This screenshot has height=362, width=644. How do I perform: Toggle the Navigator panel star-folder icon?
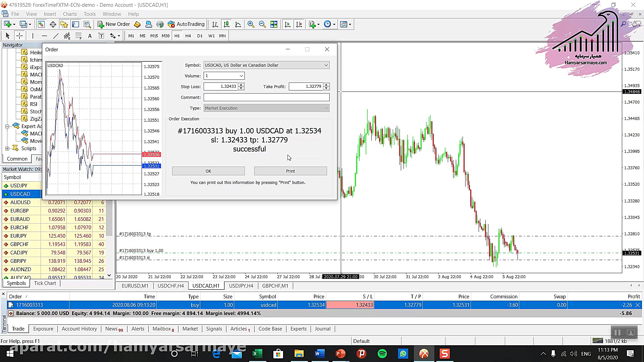64,24
